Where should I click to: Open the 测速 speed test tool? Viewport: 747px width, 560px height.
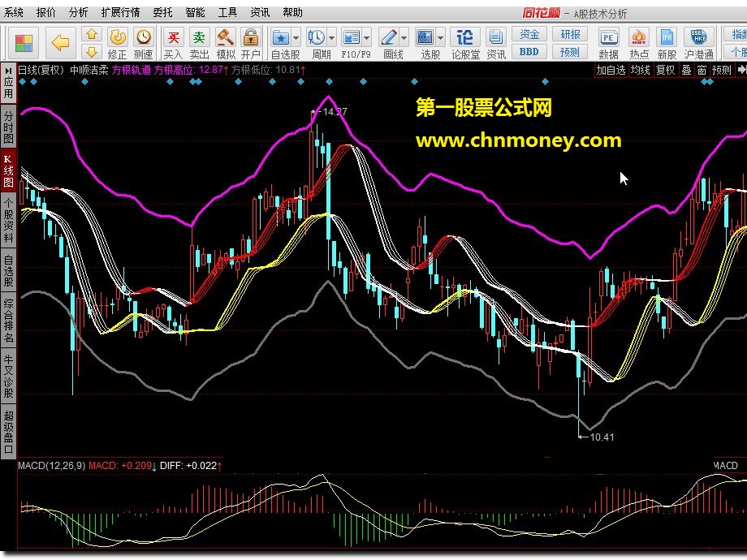pyautogui.click(x=143, y=43)
